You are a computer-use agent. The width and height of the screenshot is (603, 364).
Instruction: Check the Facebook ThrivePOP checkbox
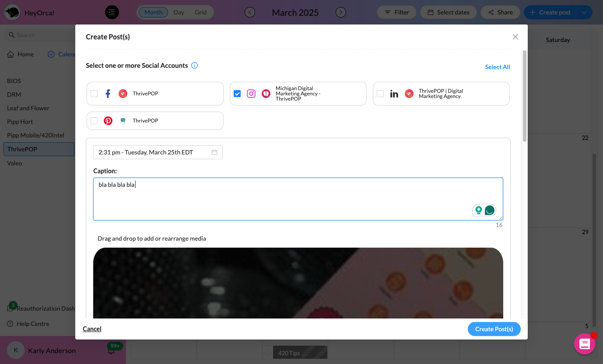point(94,94)
